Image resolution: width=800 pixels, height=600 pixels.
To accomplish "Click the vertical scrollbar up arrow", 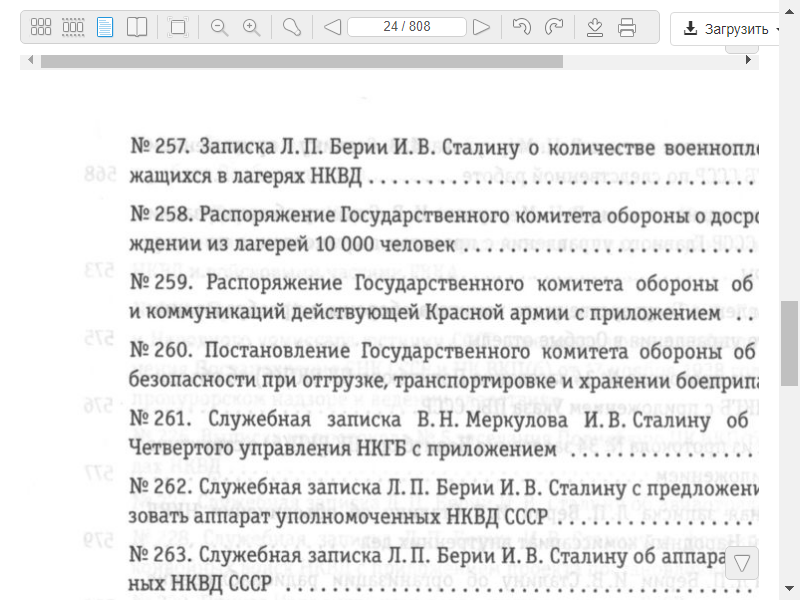I will pyautogui.click(x=789, y=12).
